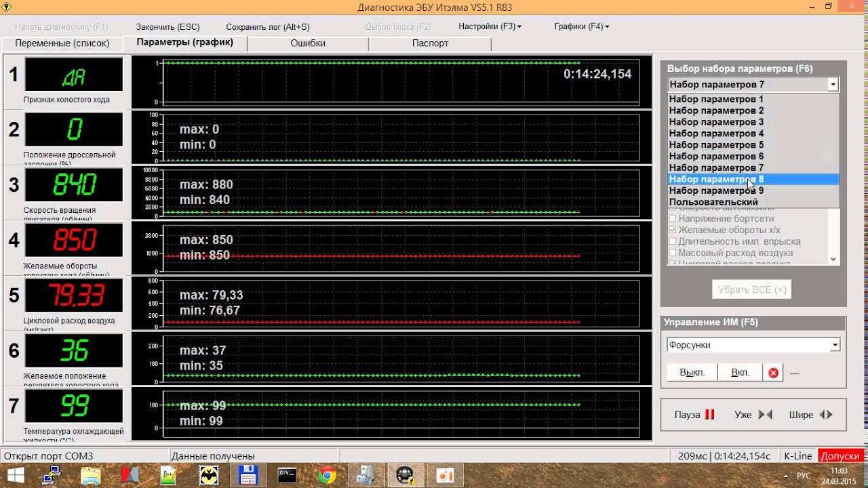Click the РУС input language indicator
The width and height of the screenshot is (868, 488).
pyautogui.click(x=803, y=476)
